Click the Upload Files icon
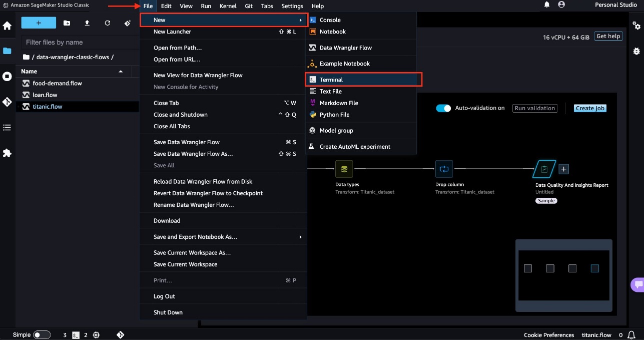This screenshot has width=644, height=340. pyautogui.click(x=87, y=23)
